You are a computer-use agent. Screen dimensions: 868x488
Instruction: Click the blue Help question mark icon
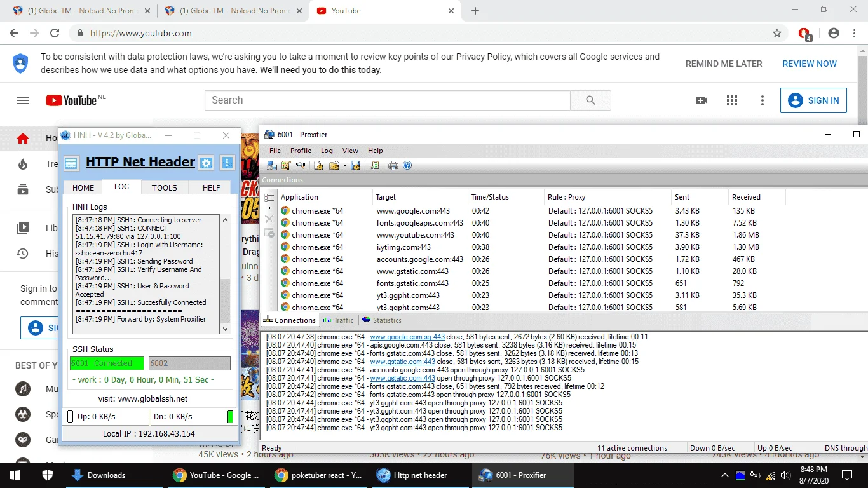tap(407, 165)
